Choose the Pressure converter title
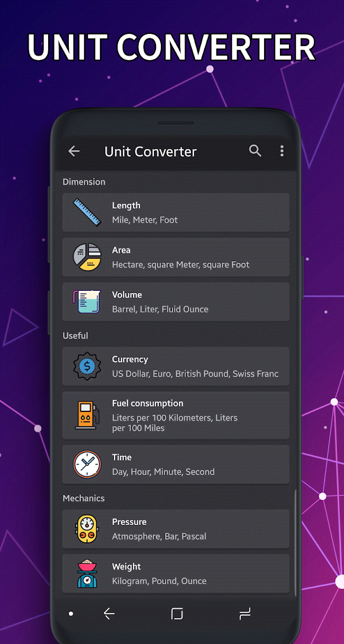 click(129, 522)
